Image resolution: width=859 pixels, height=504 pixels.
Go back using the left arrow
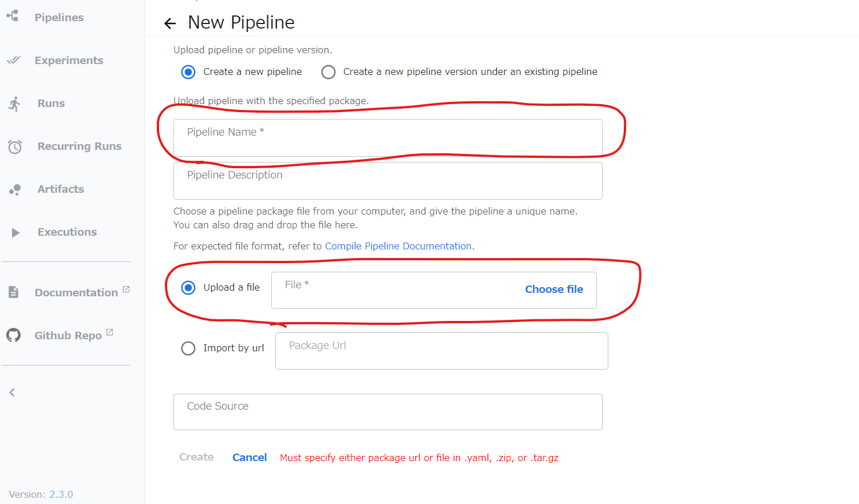(170, 23)
